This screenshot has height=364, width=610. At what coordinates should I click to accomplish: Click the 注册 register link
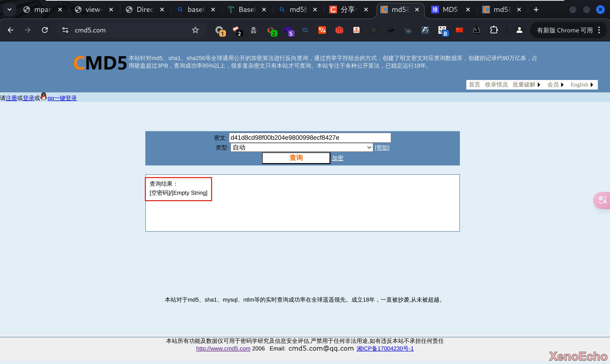coord(11,98)
